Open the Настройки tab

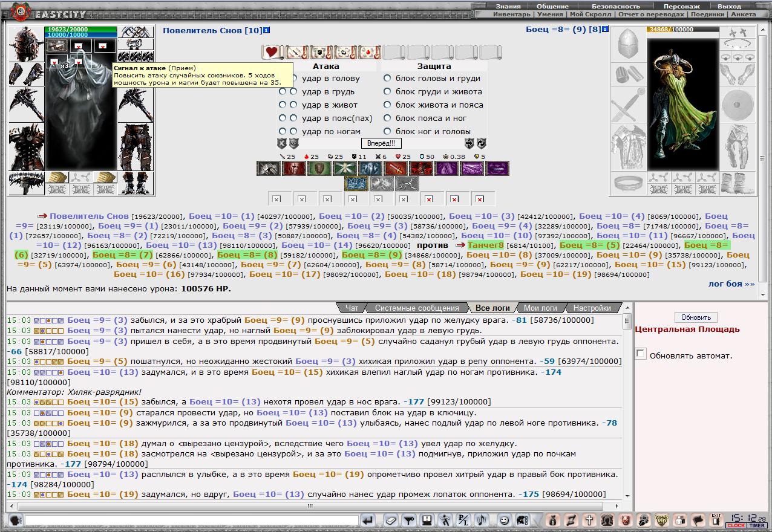point(592,308)
